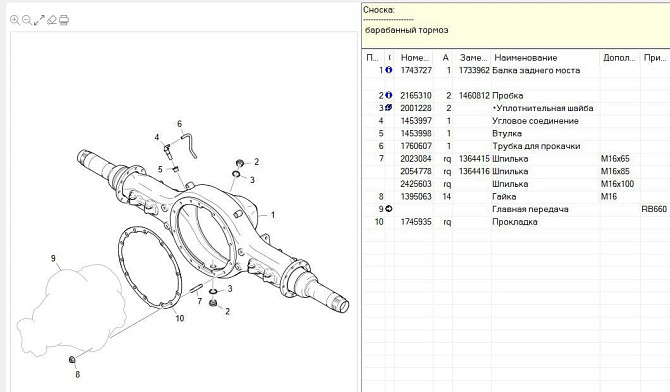Open link icon for part 2001228
The height and width of the screenshot is (392, 670).
point(388,108)
